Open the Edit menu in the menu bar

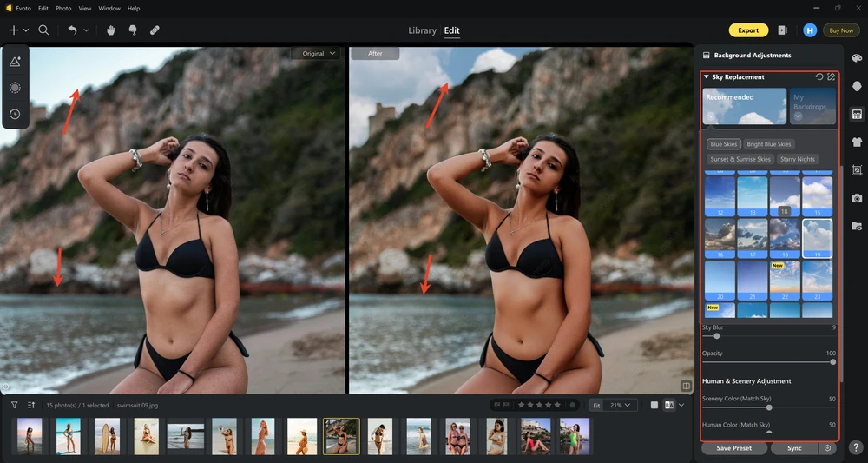pos(43,9)
